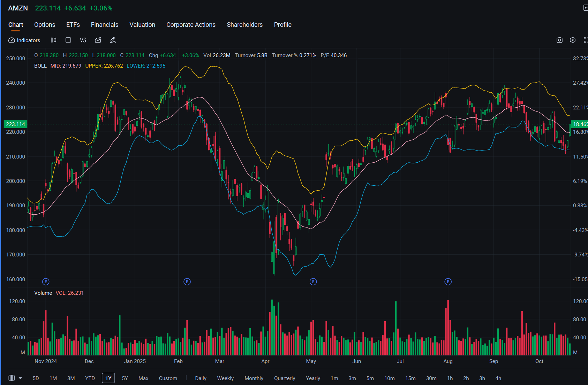Choose the 1m intraday interval
The height and width of the screenshot is (385, 588).
click(x=334, y=378)
